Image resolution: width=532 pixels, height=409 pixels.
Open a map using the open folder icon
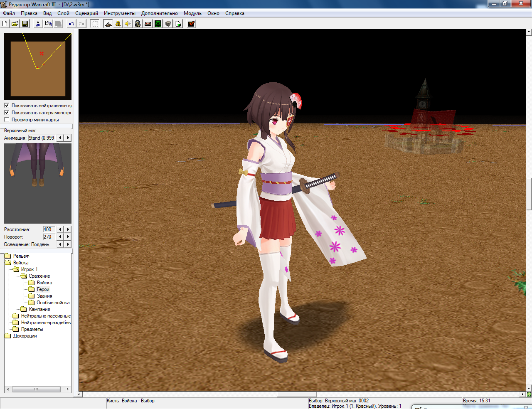click(15, 24)
